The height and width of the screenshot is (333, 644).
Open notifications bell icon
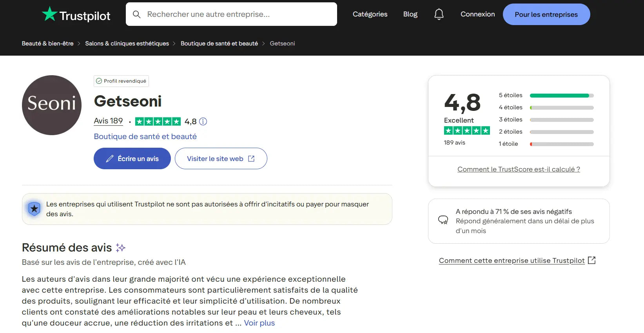[439, 14]
